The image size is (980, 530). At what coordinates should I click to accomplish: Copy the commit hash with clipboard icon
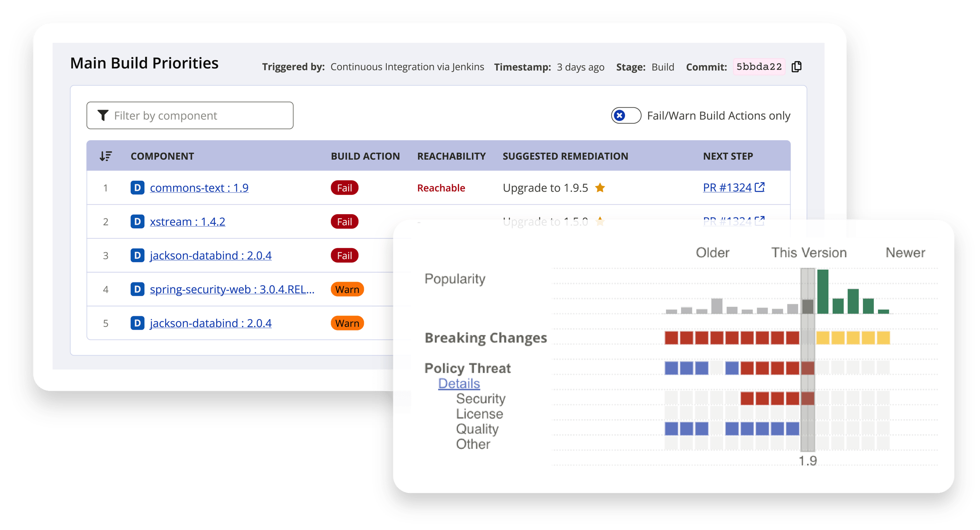pos(796,67)
